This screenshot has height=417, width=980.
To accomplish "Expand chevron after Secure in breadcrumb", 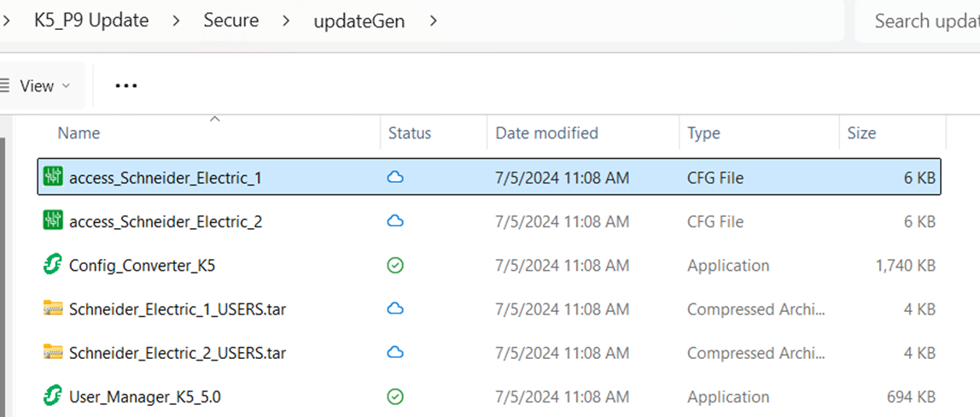I will pos(286,21).
